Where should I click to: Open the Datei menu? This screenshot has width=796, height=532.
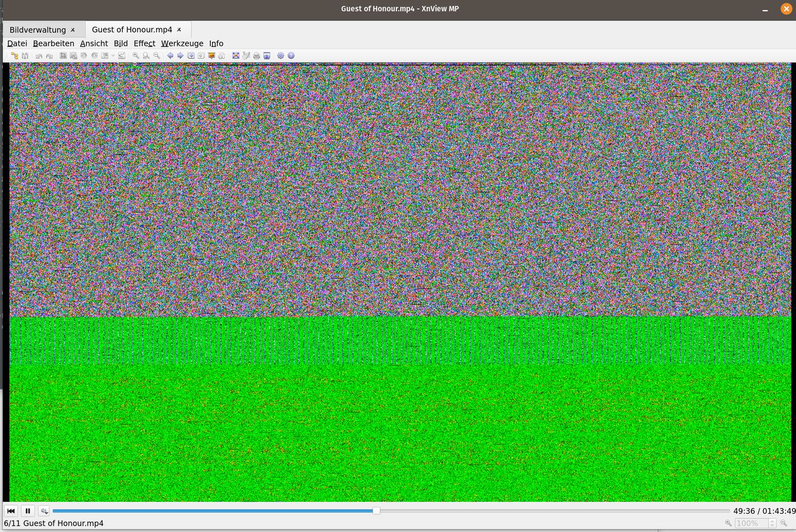(17, 43)
